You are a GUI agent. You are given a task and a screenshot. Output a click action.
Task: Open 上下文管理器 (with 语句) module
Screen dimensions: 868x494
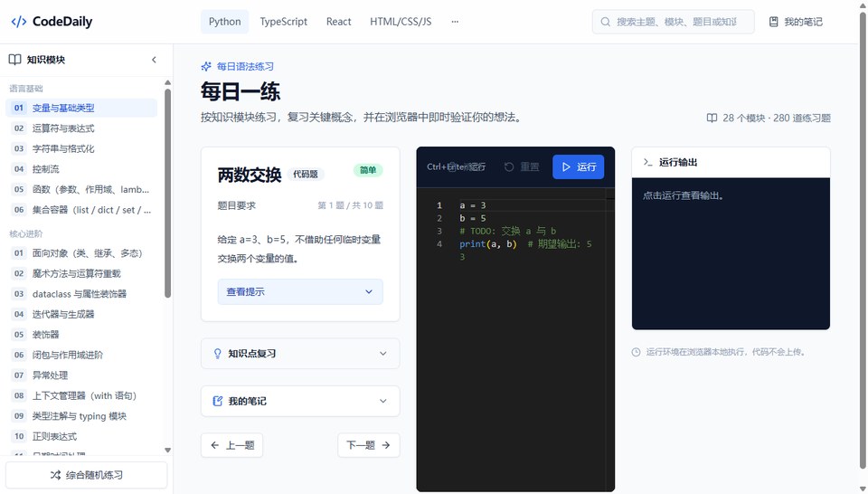[x=81, y=396]
